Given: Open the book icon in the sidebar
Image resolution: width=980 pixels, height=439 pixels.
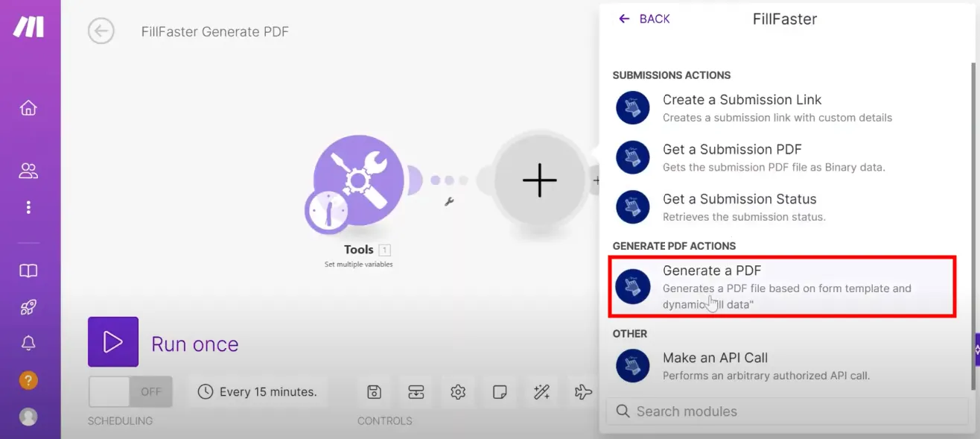Looking at the screenshot, I should tap(28, 271).
